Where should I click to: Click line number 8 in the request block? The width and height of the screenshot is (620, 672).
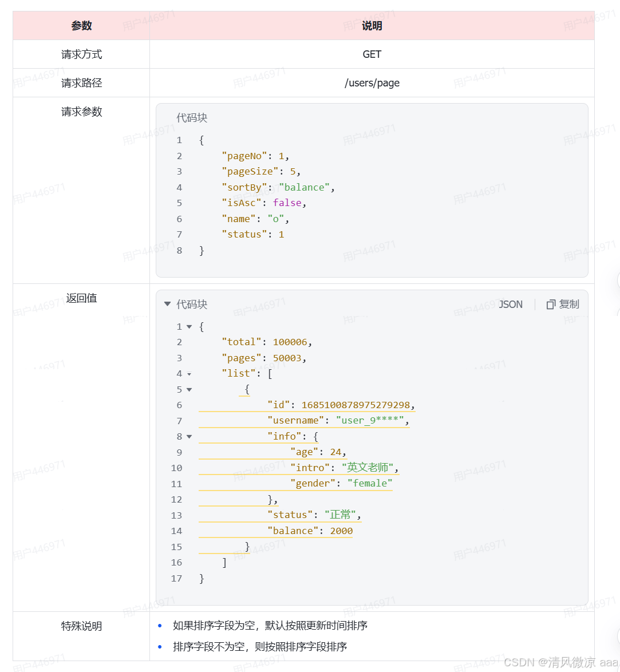[x=179, y=251]
